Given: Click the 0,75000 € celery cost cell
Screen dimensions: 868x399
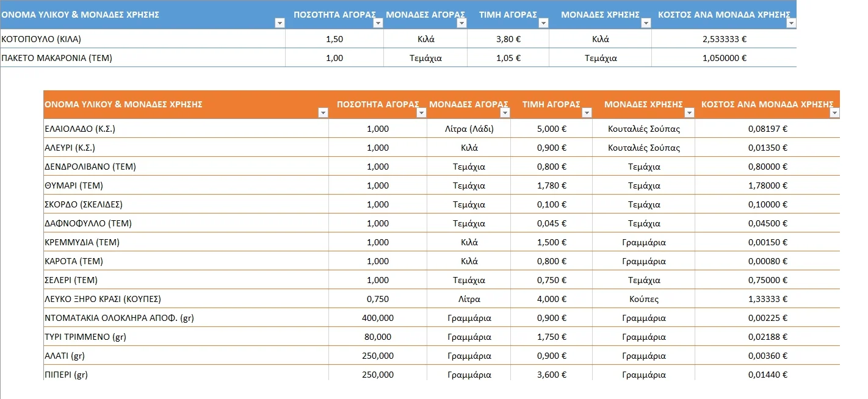Looking at the screenshot, I should 767,280.
